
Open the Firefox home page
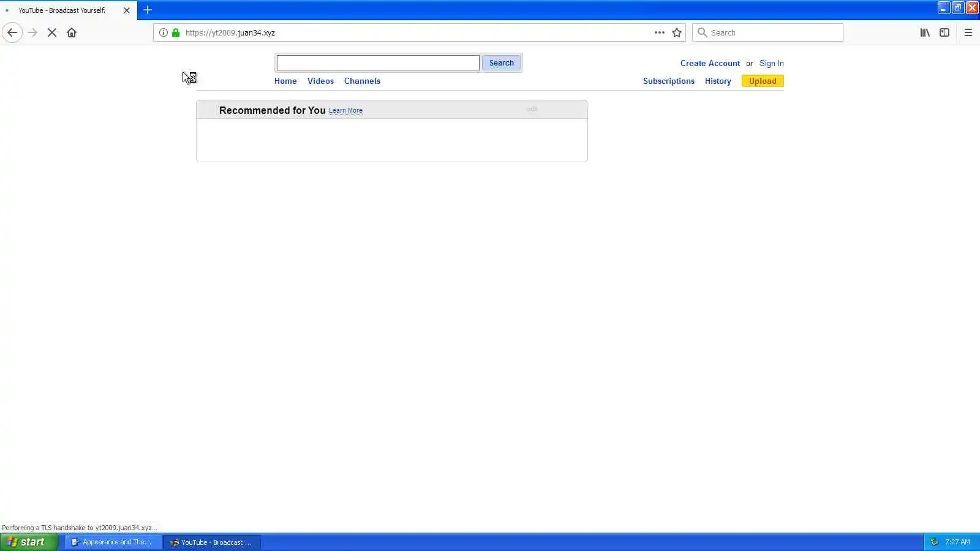click(x=72, y=32)
